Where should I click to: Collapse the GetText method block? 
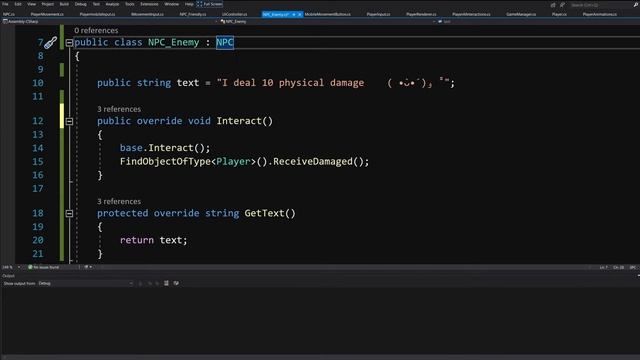69,213
